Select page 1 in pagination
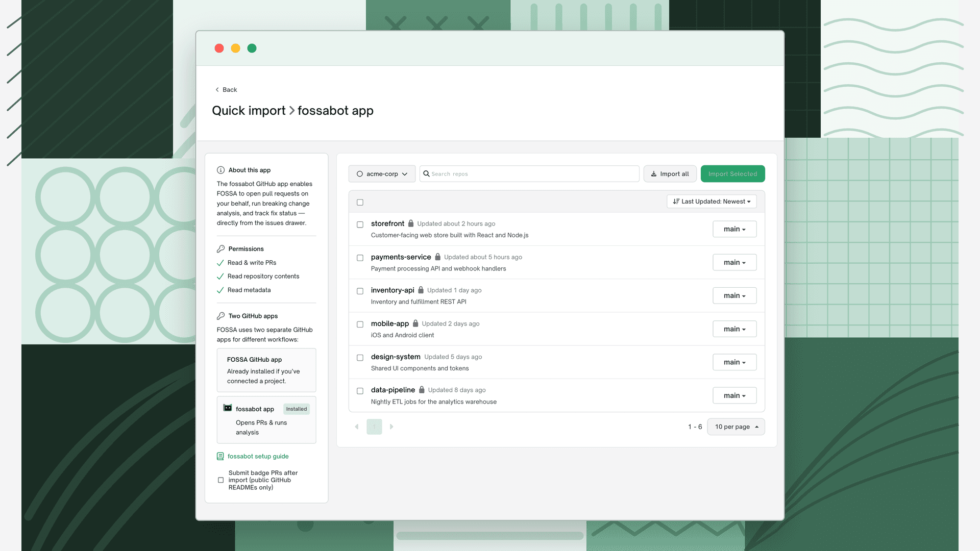 tap(374, 427)
